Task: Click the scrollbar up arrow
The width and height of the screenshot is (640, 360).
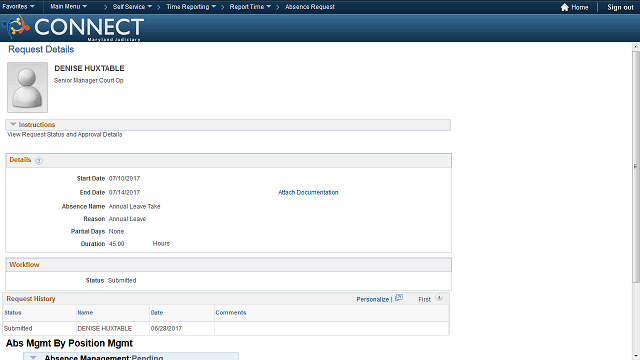Action: point(636,47)
